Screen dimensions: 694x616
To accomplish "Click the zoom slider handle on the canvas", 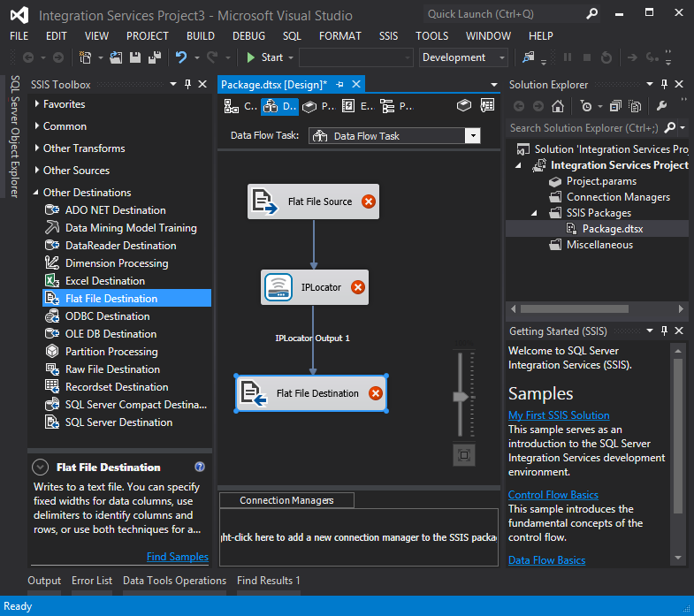I will point(460,397).
